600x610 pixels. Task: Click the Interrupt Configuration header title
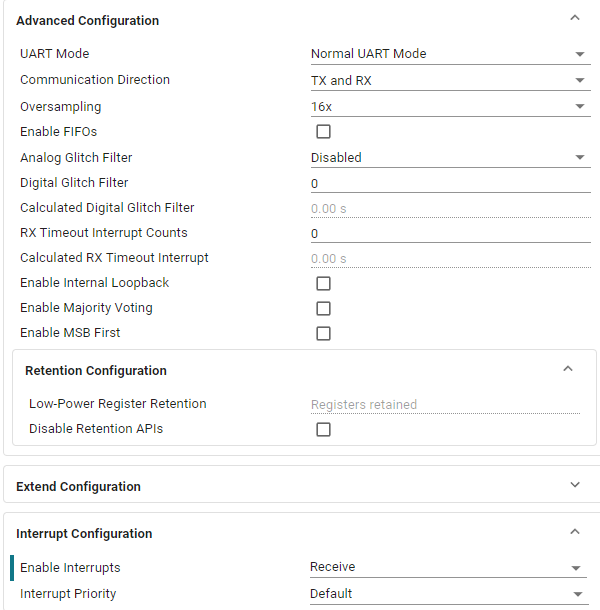pyautogui.click(x=84, y=534)
